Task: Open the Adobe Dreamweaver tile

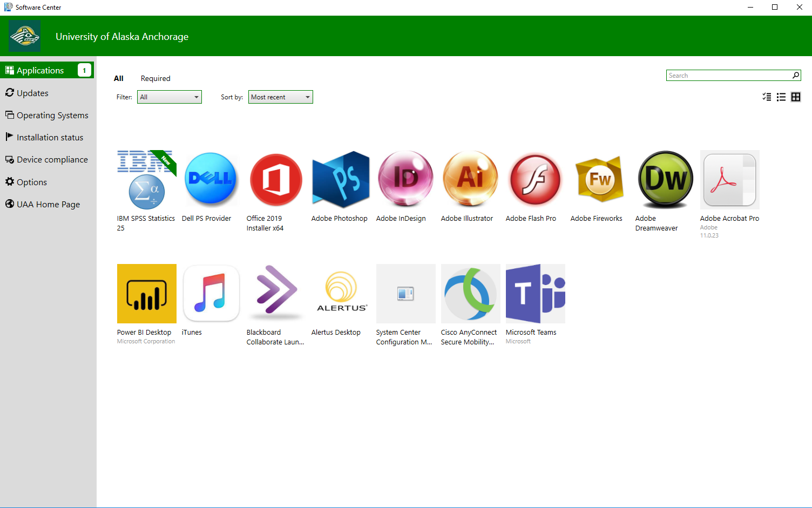Action: (x=665, y=180)
